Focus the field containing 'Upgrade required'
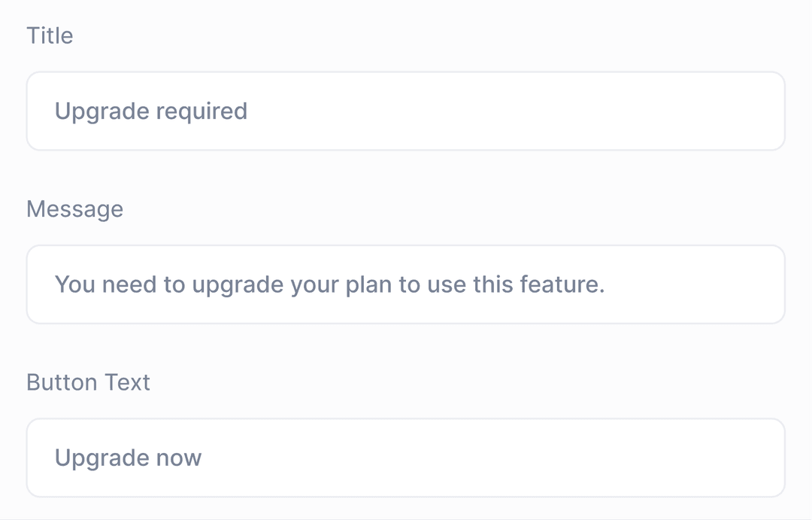 [x=406, y=111]
